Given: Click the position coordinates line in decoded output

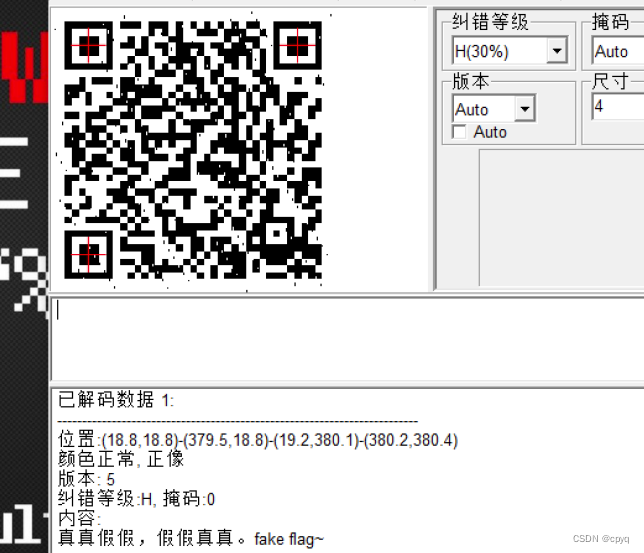Looking at the screenshot, I should 258,440.
